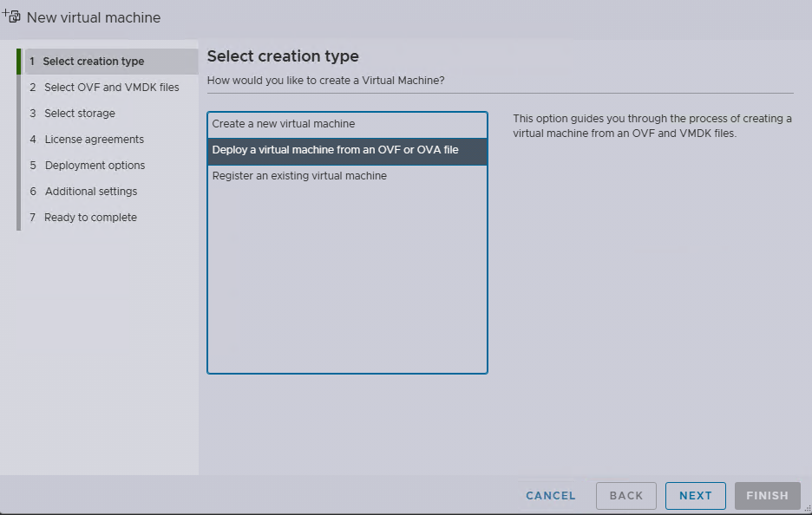Image resolution: width=812 pixels, height=515 pixels.
Task: Click the New virtual machine dialog title
Action: click(94, 17)
